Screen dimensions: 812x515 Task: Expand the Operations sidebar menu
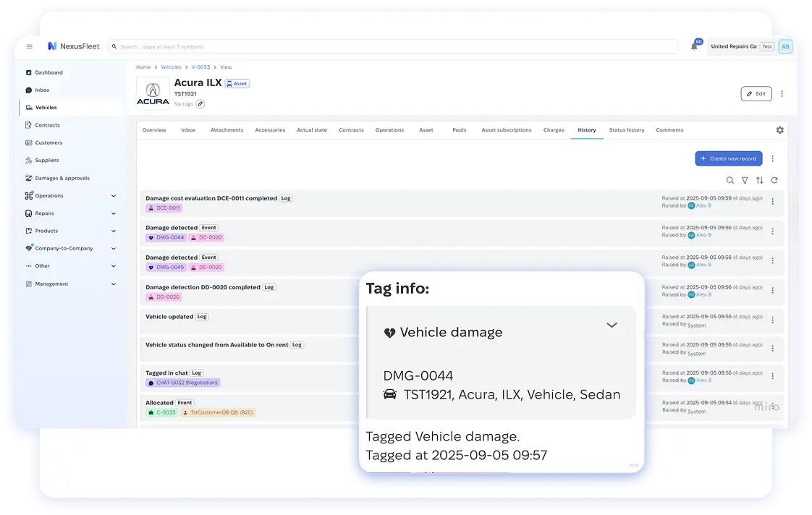[x=114, y=196]
